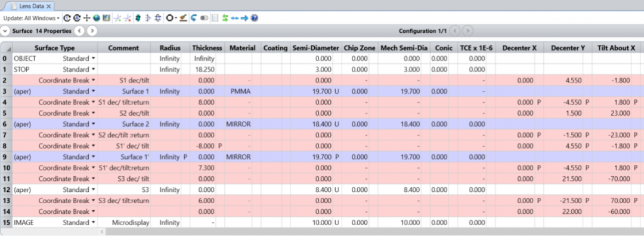Expand the Surface 14 Properties chevron
This screenshot has width=644, height=236.
coord(5,31)
